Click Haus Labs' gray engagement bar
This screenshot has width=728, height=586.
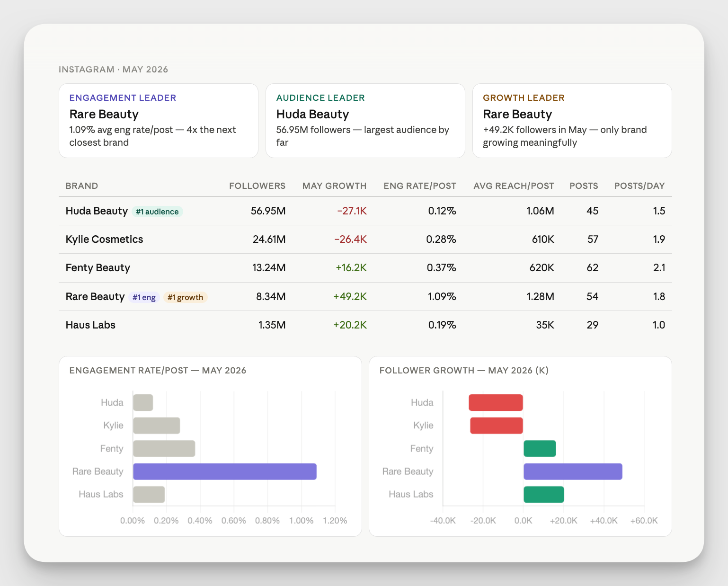(149, 495)
